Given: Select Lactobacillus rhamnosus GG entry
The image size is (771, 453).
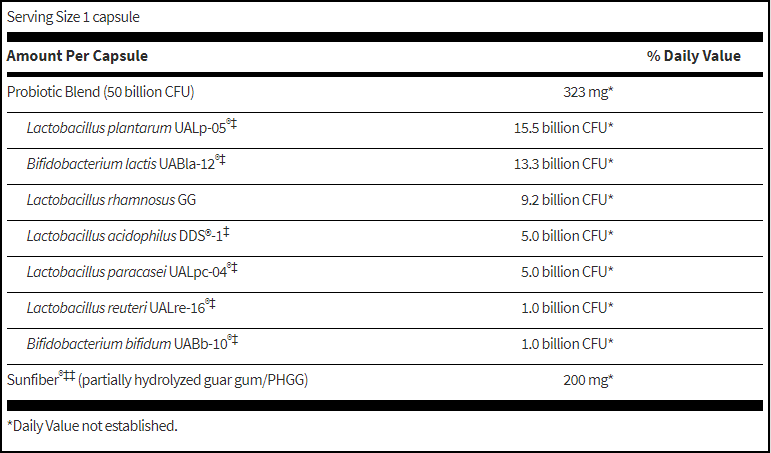Looking at the screenshot, I should [x=111, y=199].
